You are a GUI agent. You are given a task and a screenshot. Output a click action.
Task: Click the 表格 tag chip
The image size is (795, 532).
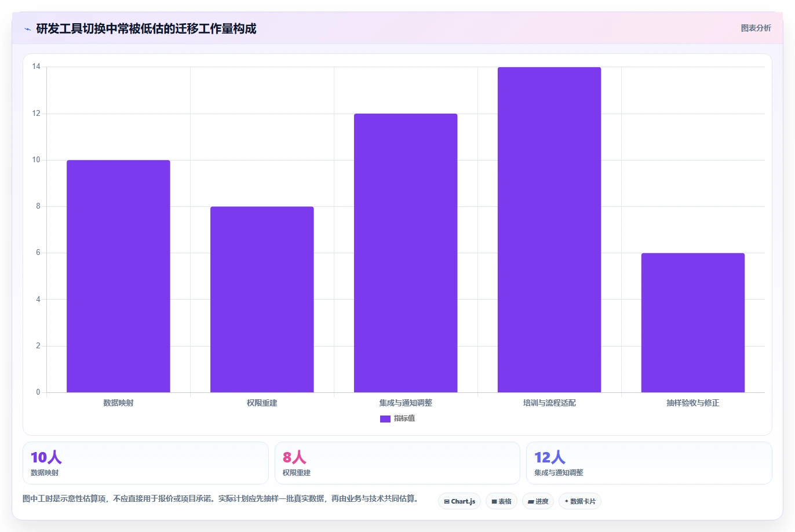point(501,501)
